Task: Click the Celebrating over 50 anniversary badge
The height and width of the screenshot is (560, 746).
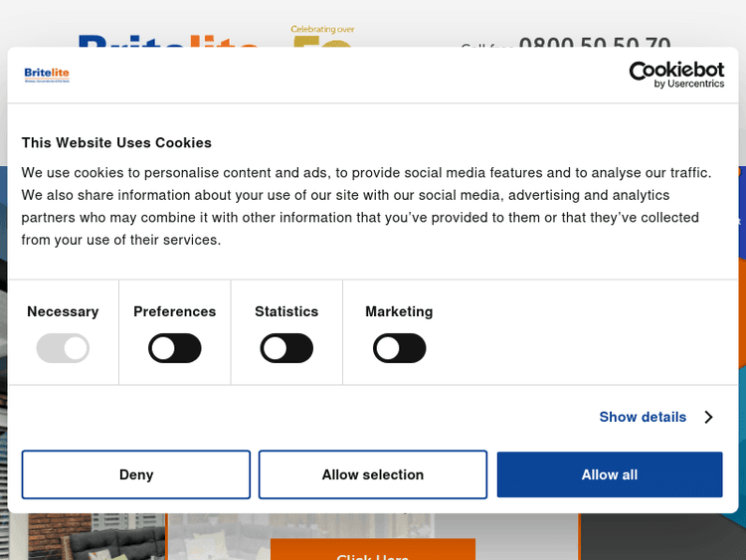Action: pos(322,35)
